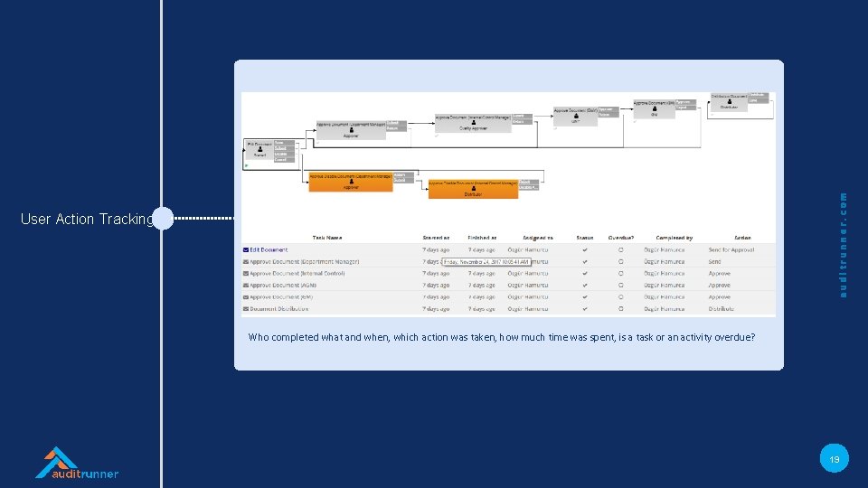Viewport: 868px width, 488px height.
Task: Click the envelope icon beside Document Distribution task
Action: [x=246, y=309]
